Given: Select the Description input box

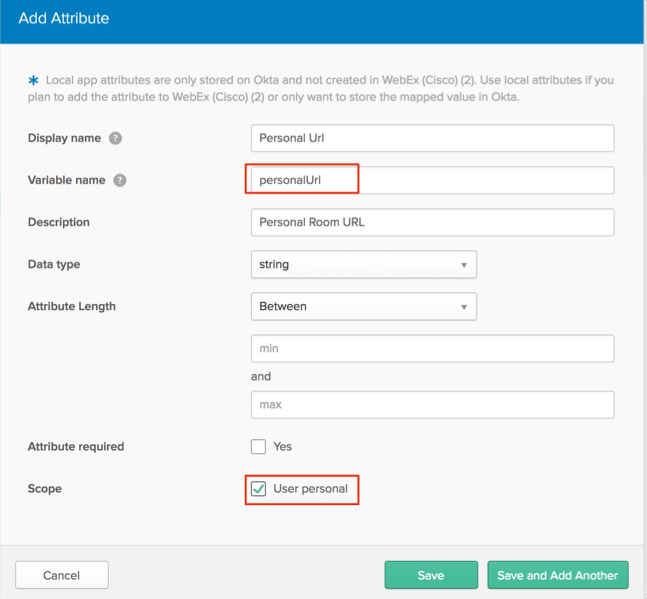Looking at the screenshot, I should (x=432, y=222).
